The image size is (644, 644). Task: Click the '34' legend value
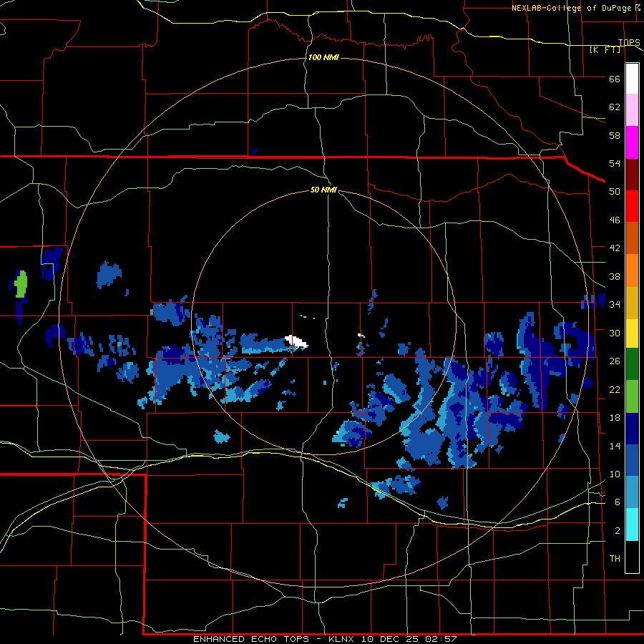[x=615, y=304]
